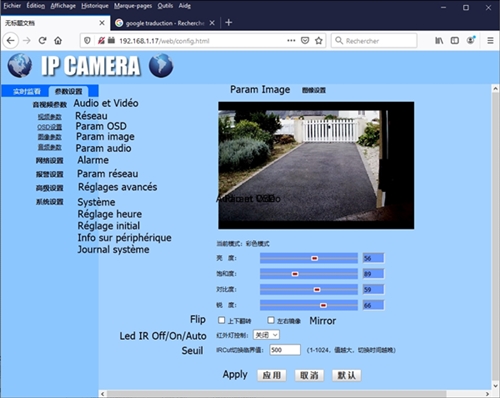Click the camera driveway video preview

(316, 165)
